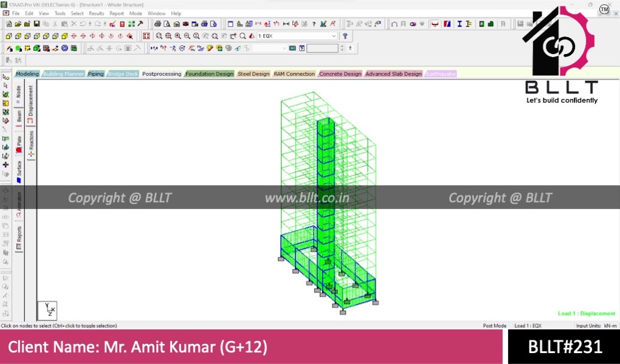Click the stepper arrows next to the numeric field
620x364 pixels.
tap(342, 48)
